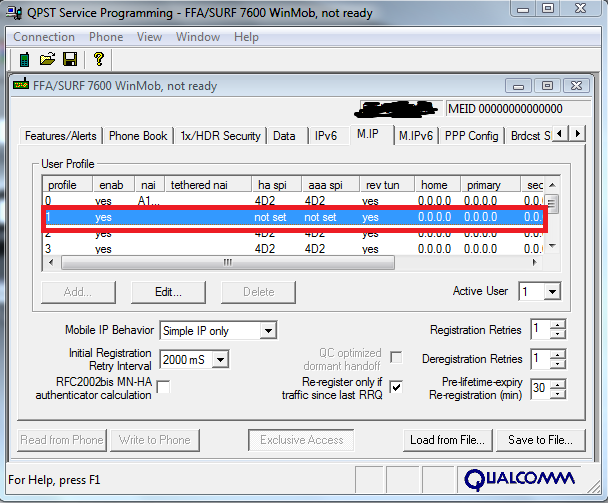Click profile list vertical scroll-down arrow
The width and height of the screenshot is (608, 503).
[x=553, y=246]
